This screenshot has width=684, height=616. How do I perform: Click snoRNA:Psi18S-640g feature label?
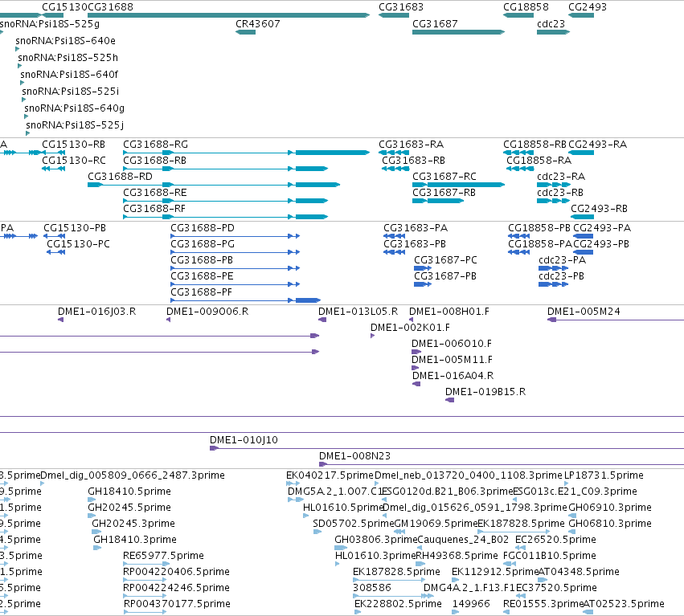point(74,108)
